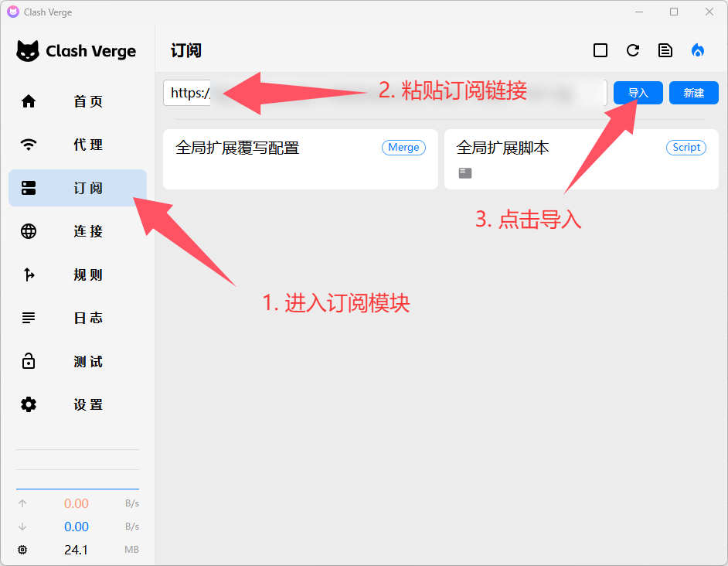Refresh all subscriptions via circular arrow
Screen dimensions: 728x566
[x=633, y=50]
